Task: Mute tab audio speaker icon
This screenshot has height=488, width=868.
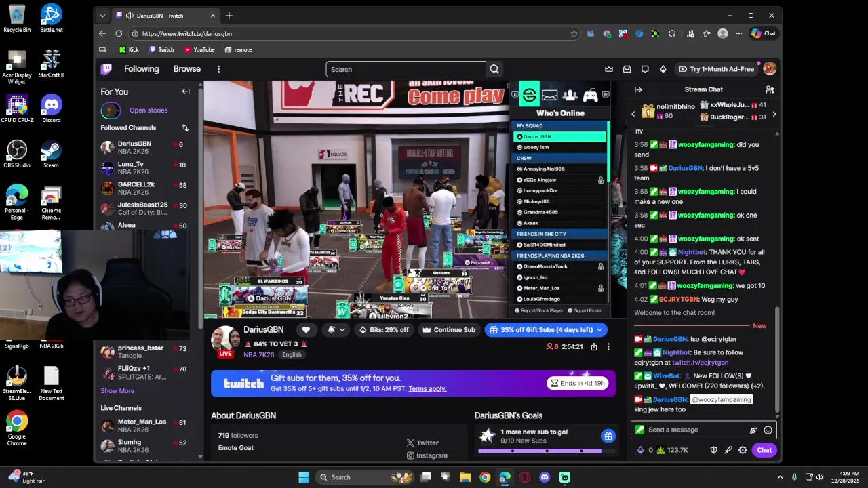Action: point(130,16)
